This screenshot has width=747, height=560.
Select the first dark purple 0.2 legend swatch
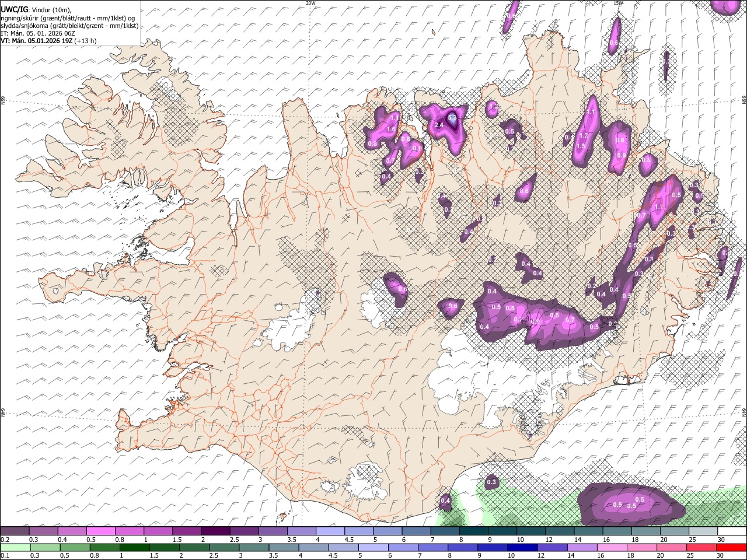tap(15, 531)
